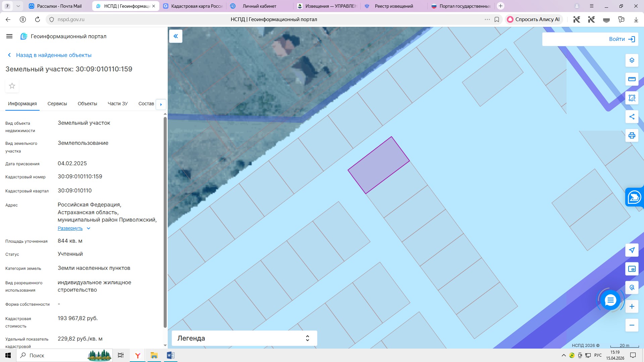Switch to the Сервисы tab

tap(57, 104)
